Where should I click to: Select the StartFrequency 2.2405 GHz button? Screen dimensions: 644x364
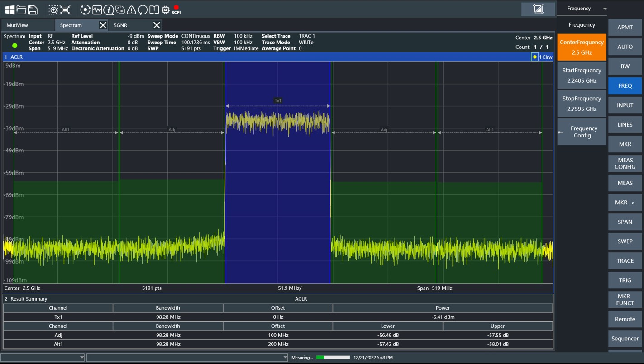tap(582, 76)
